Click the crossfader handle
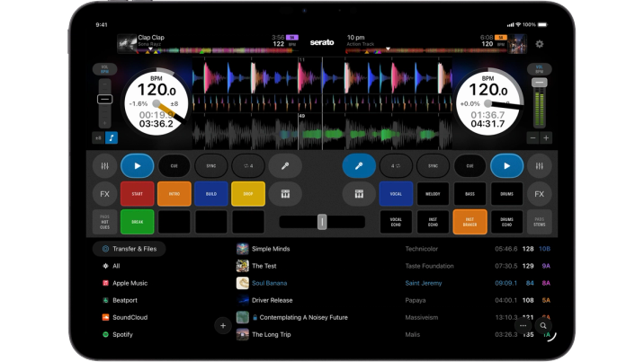 [x=322, y=222]
